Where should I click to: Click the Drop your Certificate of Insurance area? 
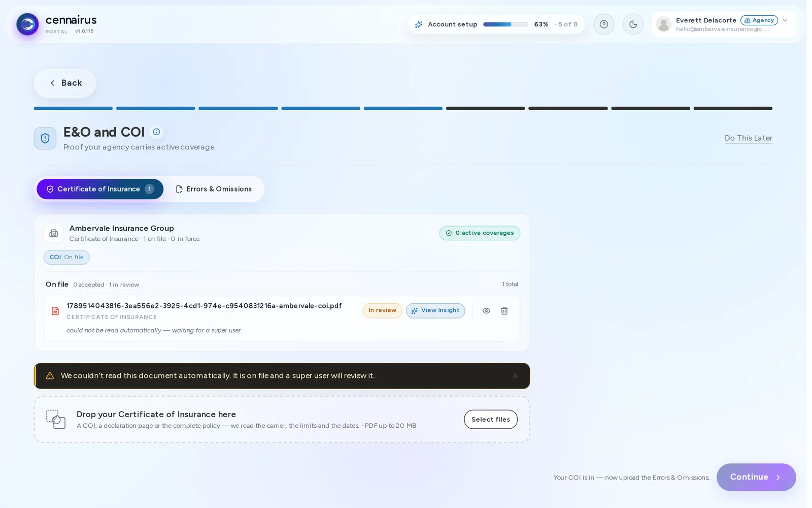click(x=282, y=420)
